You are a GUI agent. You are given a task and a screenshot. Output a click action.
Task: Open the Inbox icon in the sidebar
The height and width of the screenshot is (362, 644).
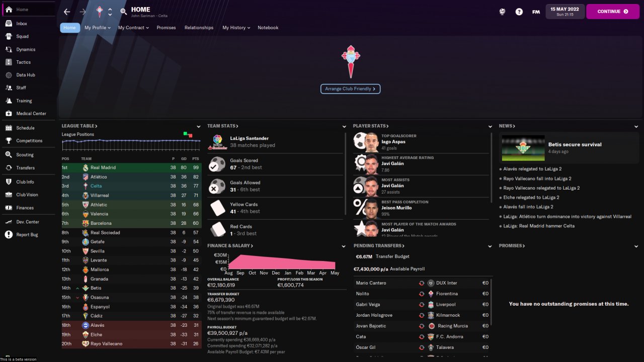coord(9,24)
